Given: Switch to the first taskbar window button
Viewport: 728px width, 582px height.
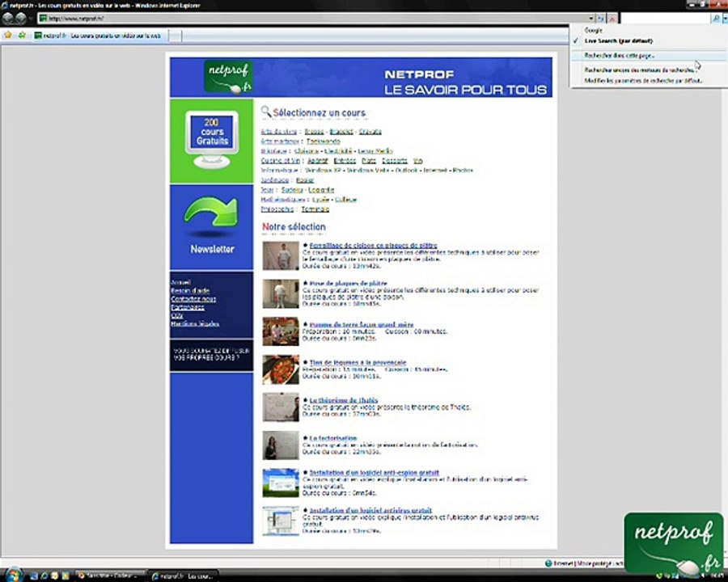Looking at the screenshot, I should click(x=111, y=576).
